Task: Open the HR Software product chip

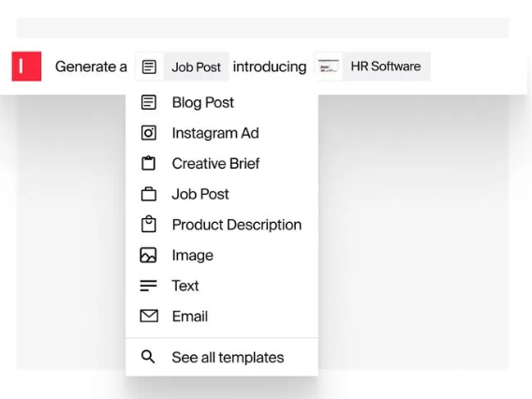Action: click(373, 66)
